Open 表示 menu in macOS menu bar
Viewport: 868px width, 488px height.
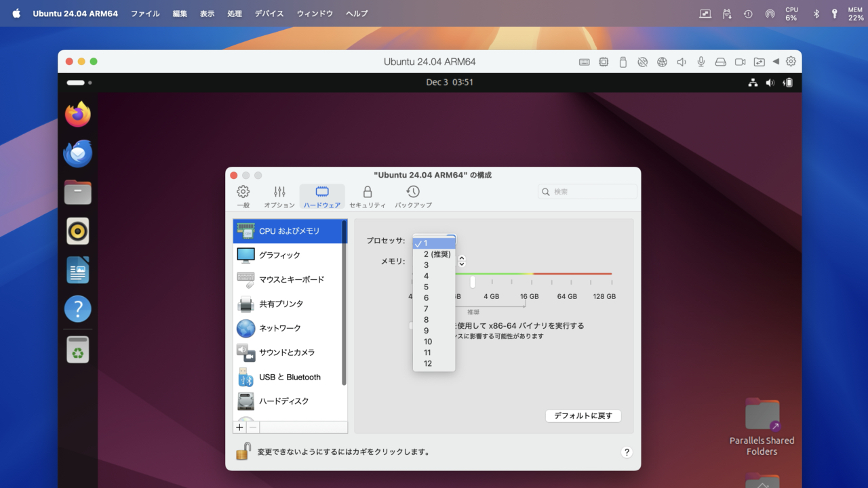point(208,14)
